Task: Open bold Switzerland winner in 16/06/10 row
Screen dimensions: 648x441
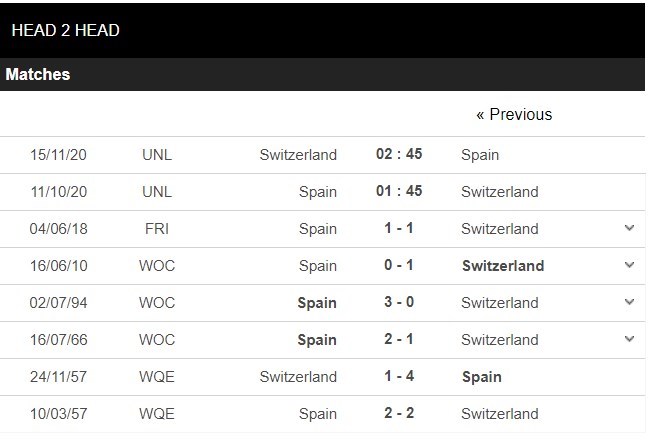Action: [x=503, y=266]
